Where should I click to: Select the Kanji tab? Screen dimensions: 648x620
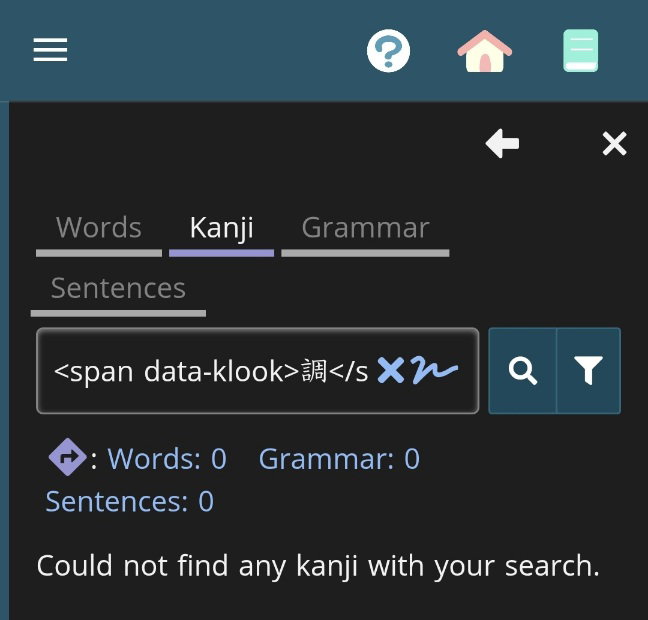pos(221,228)
